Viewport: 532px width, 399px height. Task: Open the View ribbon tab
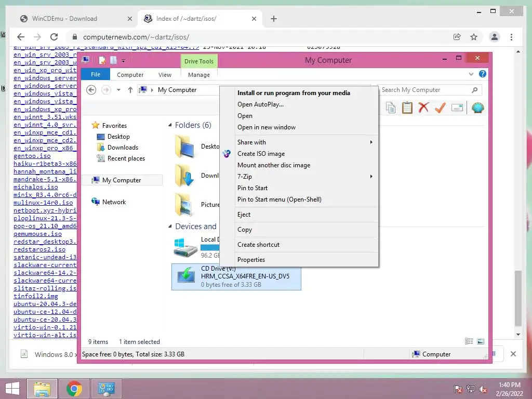165,75
